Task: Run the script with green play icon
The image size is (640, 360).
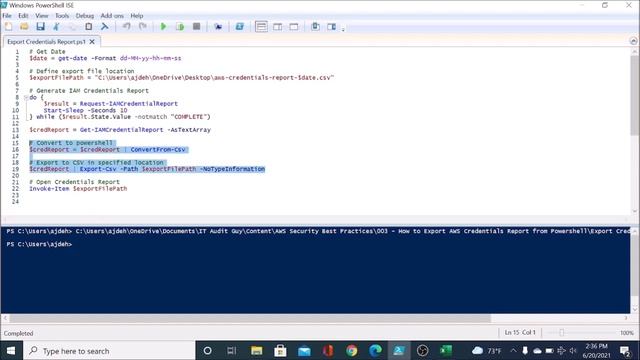Action: coord(163,27)
